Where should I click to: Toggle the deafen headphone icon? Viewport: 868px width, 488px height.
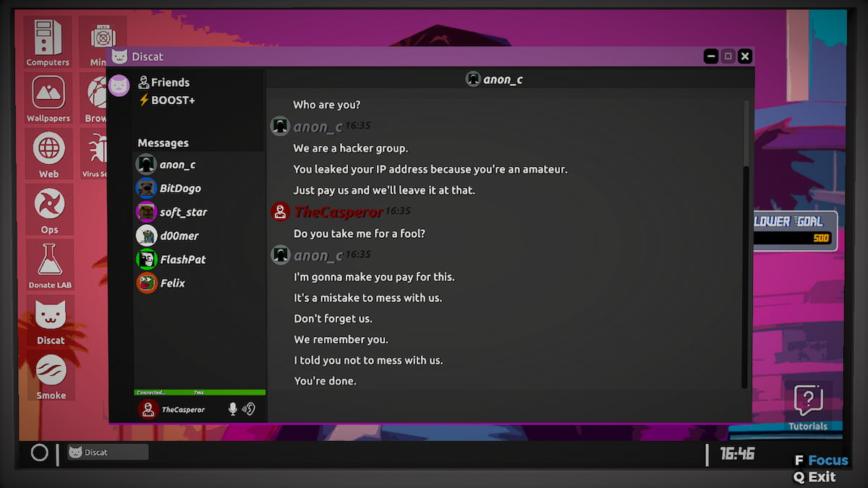pos(249,409)
